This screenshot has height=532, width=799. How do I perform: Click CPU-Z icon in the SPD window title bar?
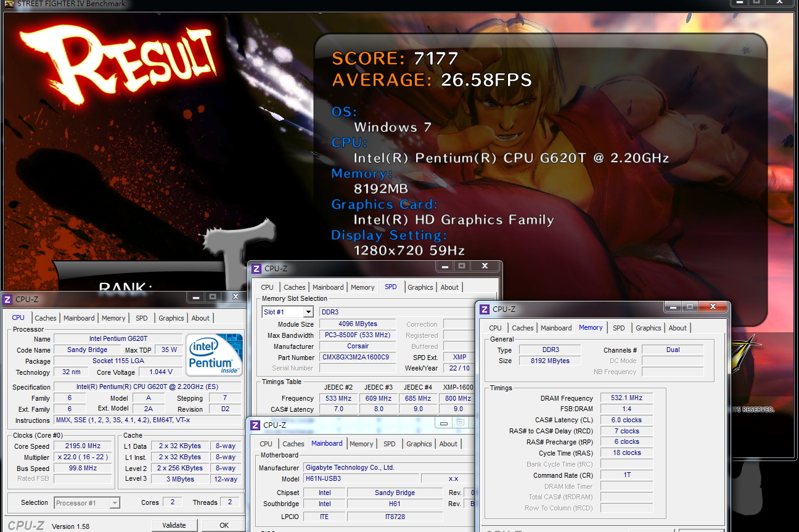[256, 269]
